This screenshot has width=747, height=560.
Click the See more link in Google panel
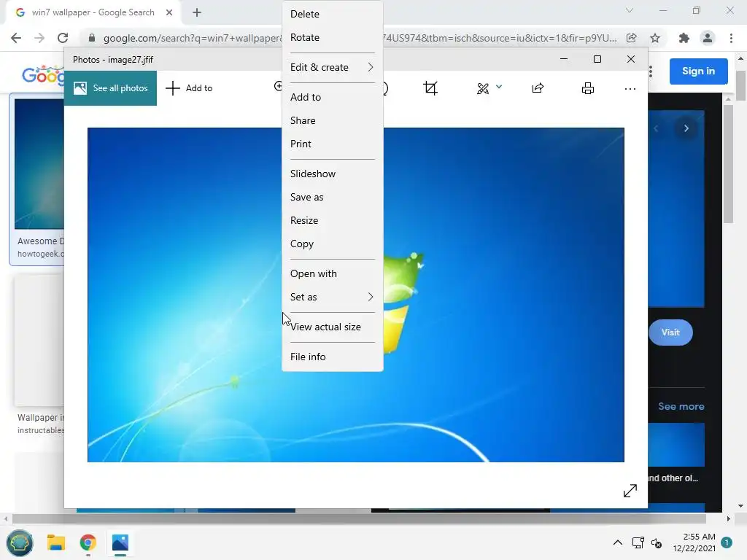(x=681, y=406)
